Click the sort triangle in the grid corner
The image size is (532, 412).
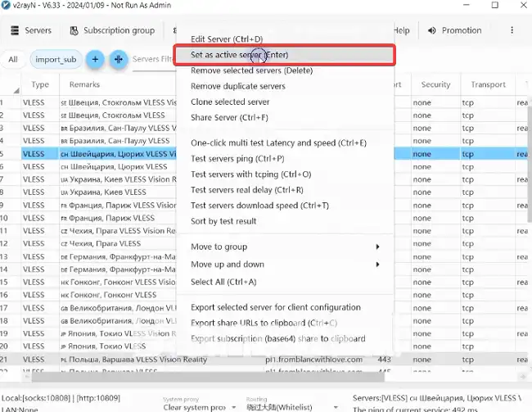(16, 90)
